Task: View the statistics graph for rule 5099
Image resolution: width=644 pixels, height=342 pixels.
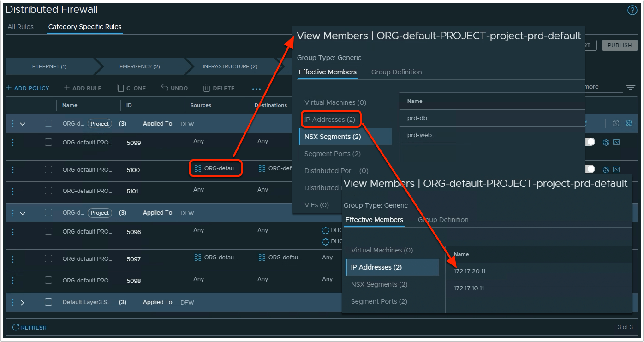Action: (x=616, y=143)
